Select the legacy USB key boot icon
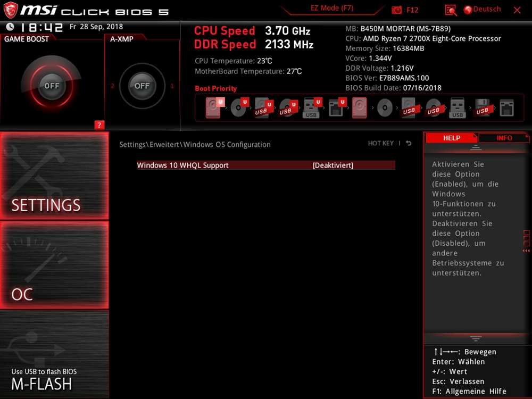Image resolution: width=532 pixels, height=399 pixels. 458,107
